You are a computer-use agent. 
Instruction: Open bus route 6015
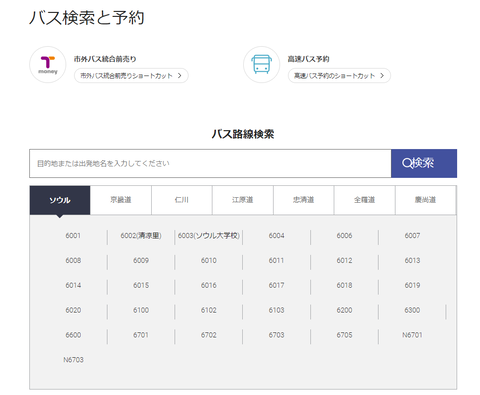pos(141,285)
